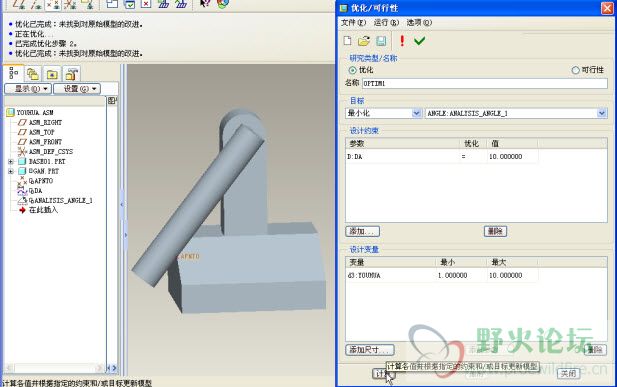
Task: Click the open folder icon in dialog
Action: (364, 41)
